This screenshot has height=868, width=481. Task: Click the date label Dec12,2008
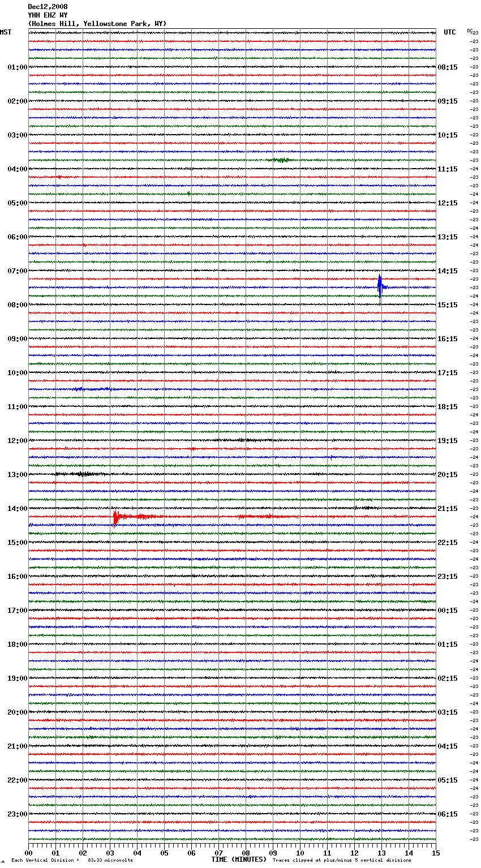(48, 7)
